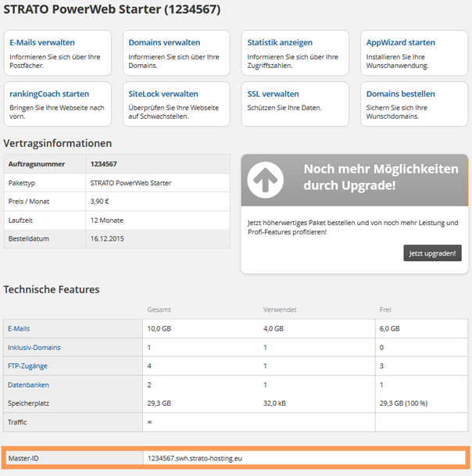Click the Traffic row label
This screenshot has width=472, height=476.
(x=17, y=422)
